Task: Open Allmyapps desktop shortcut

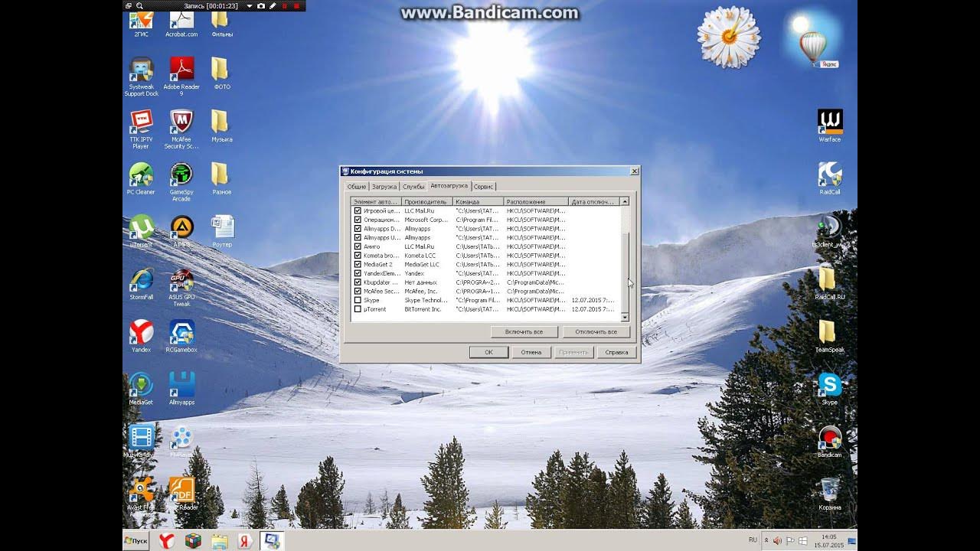Action: (181, 388)
